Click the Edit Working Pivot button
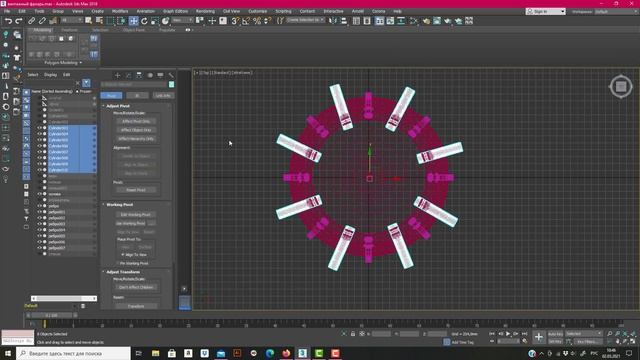This screenshot has width=640, height=360. coord(136,215)
